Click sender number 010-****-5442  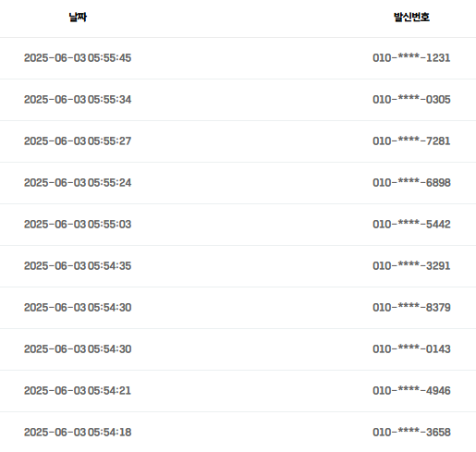(x=411, y=224)
